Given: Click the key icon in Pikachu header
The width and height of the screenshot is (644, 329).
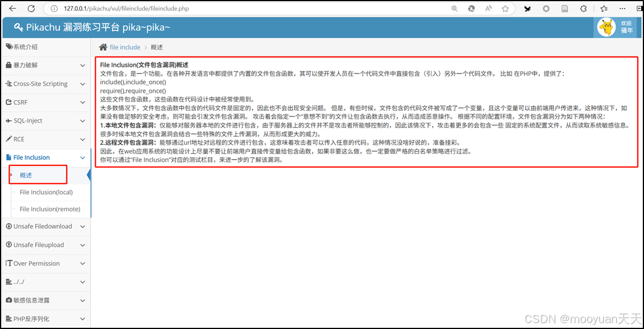Looking at the screenshot, I should (x=18, y=27).
